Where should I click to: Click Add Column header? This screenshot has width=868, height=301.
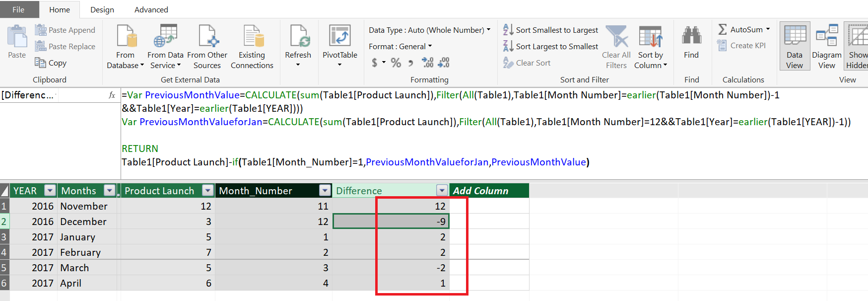click(x=489, y=191)
